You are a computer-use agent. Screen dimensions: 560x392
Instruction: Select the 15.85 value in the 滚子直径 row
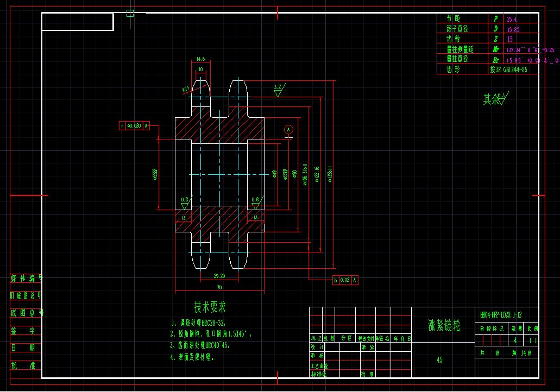[x=513, y=30]
